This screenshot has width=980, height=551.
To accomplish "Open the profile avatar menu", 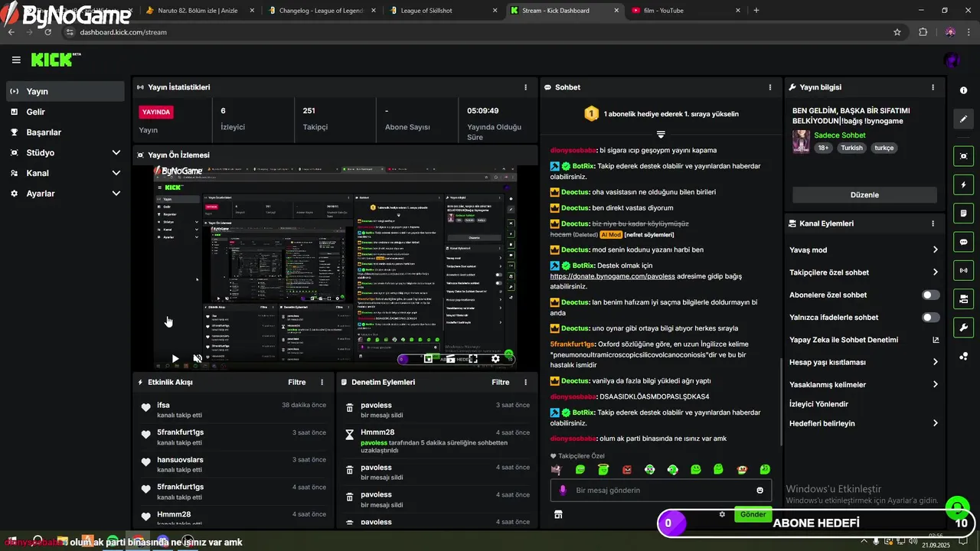I will tap(952, 60).
